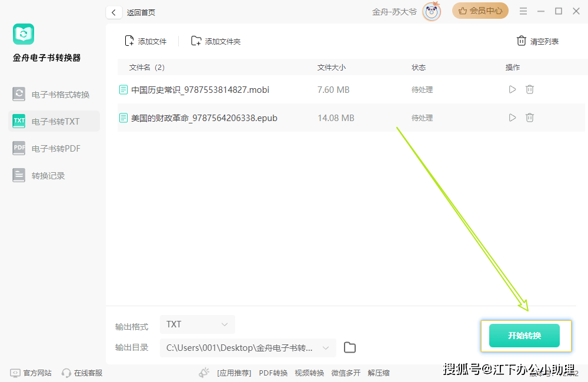The height and width of the screenshot is (382, 588).
Task: Click 待处理 status of mobi file
Action: tap(422, 89)
